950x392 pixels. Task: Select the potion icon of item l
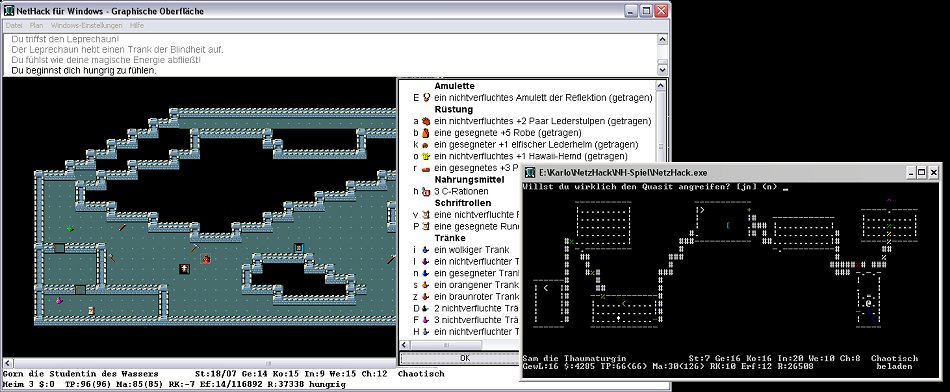(x=426, y=262)
